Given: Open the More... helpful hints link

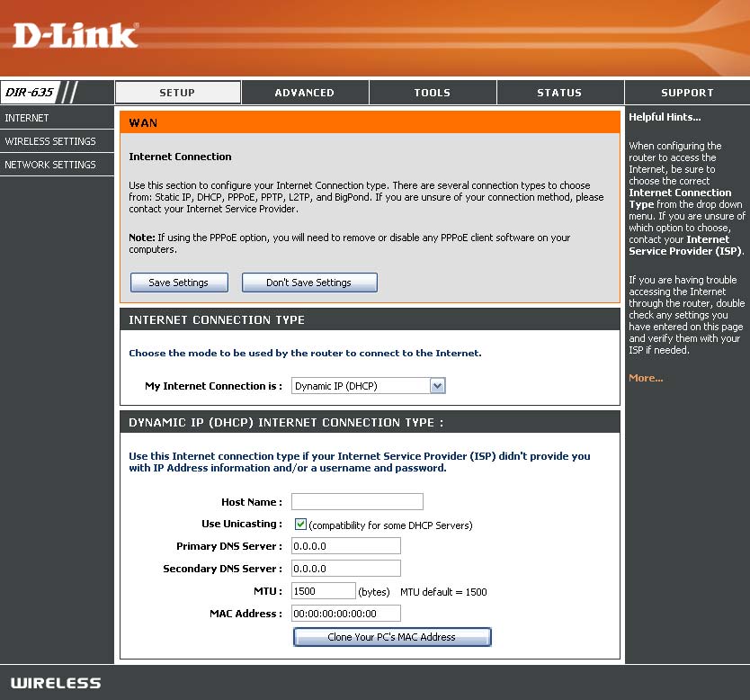Looking at the screenshot, I should click(646, 378).
